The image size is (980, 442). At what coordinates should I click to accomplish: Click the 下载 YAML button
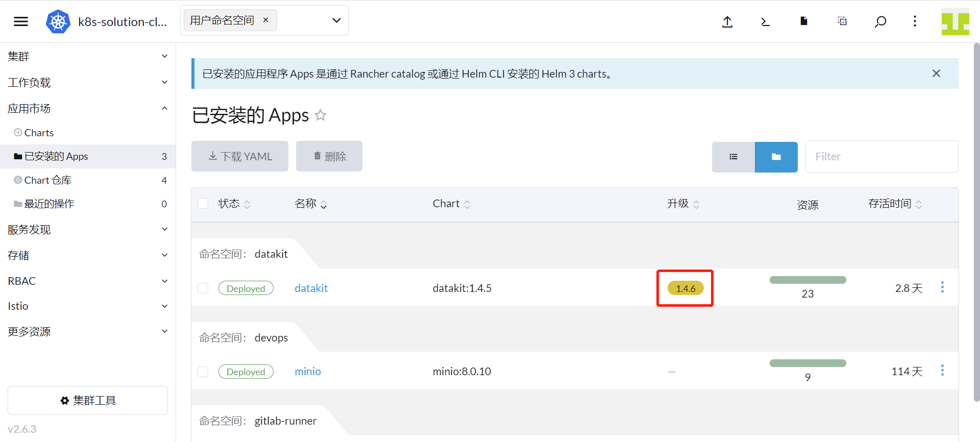(240, 156)
